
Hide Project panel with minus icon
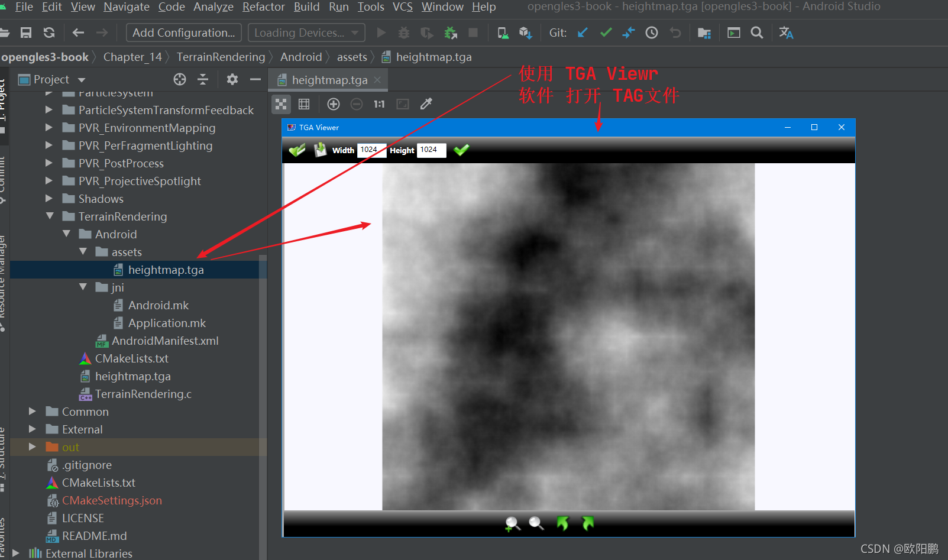click(x=255, y=79)
